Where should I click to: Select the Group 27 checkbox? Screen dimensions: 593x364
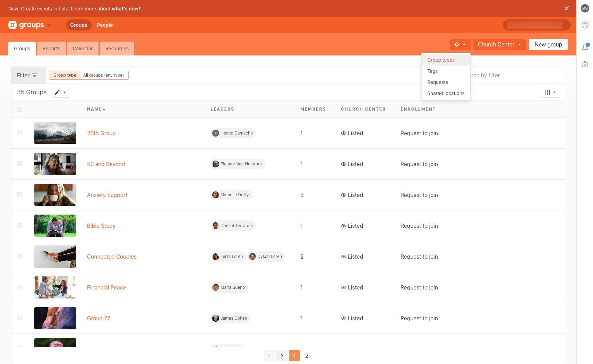coord(19,318)
